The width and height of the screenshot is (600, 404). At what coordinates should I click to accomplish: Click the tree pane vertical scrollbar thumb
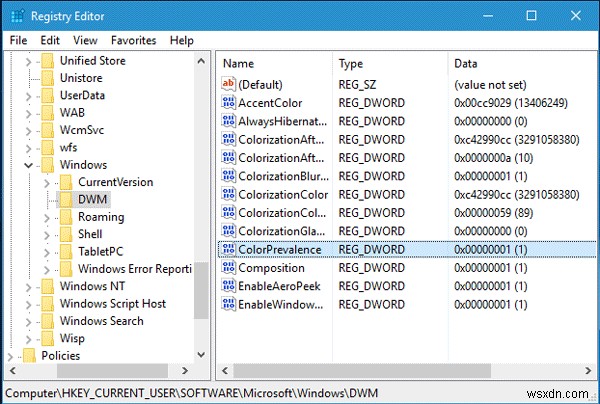(x=201, y=290)
